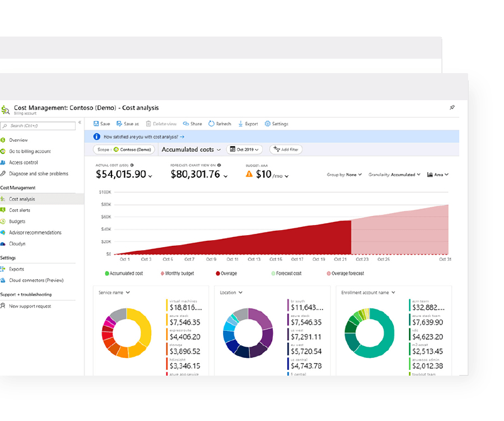Click Scope Contoso (Demo) pill button
The width and height of the screenshot is (504, 421).
click(x=124, y=149)
